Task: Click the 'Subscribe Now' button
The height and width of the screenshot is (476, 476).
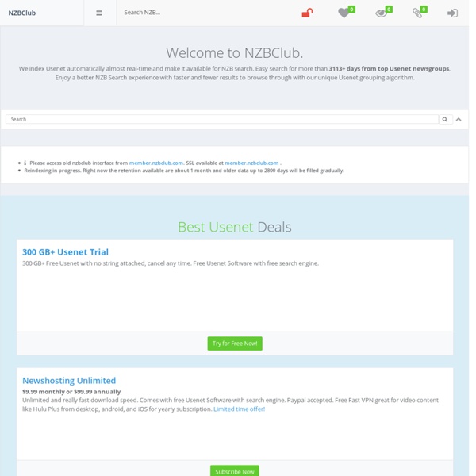Action: [235, 471]
